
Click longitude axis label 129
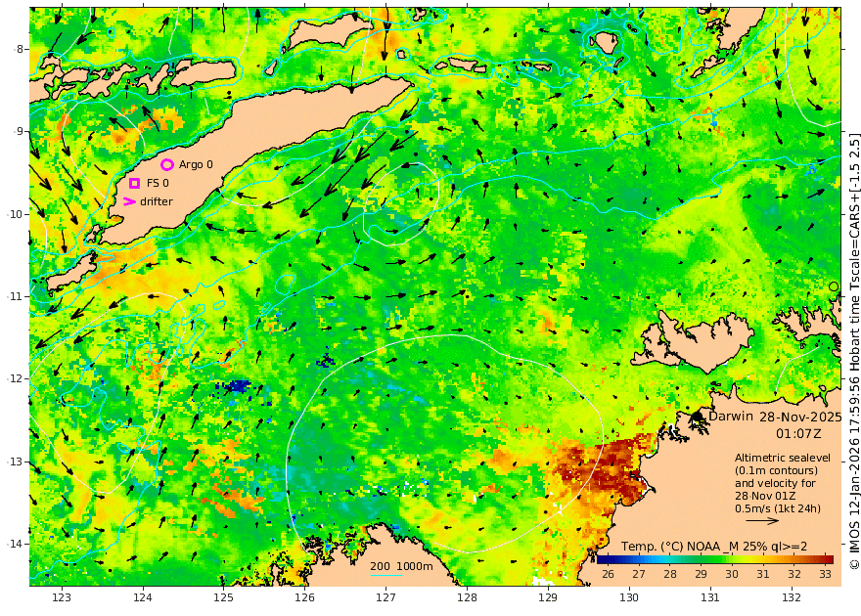[x=548, y=597]
